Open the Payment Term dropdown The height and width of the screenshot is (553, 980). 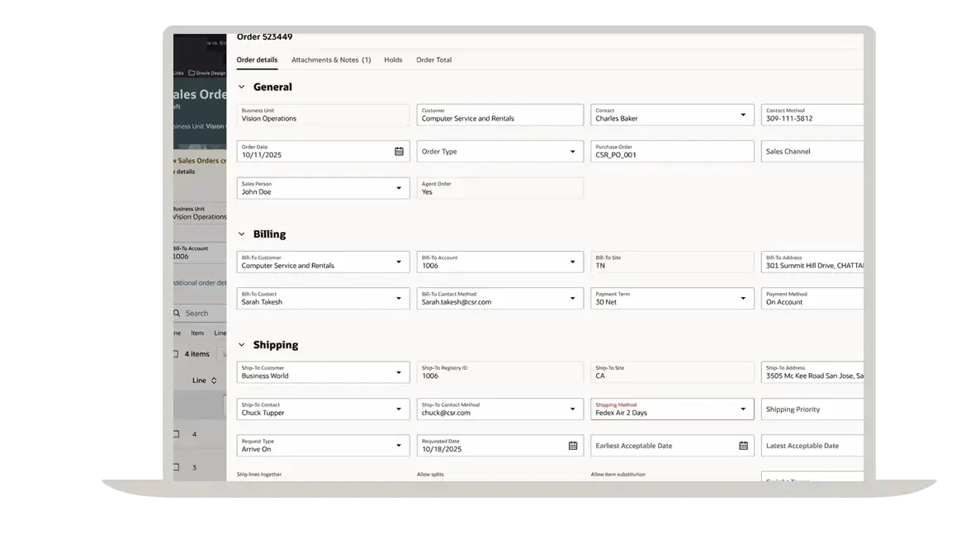(743, 299)
